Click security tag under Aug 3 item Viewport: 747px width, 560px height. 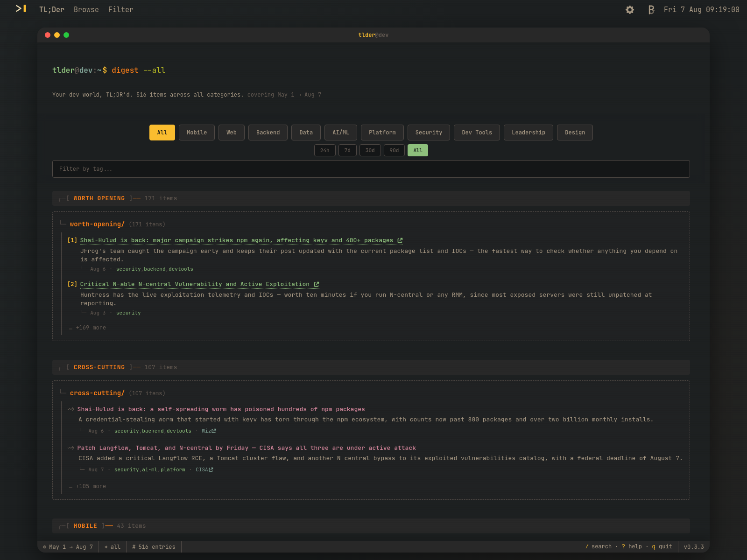(x=128, y=313)
